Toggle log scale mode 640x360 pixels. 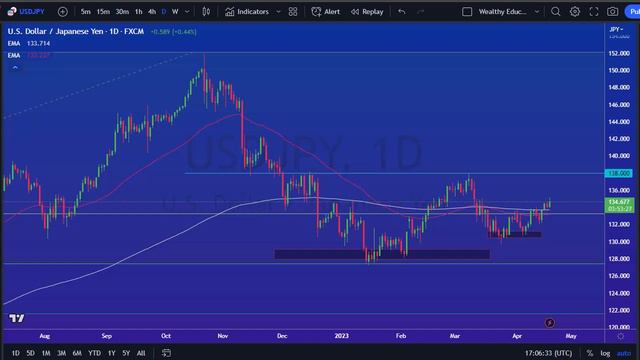click(605, 353)
